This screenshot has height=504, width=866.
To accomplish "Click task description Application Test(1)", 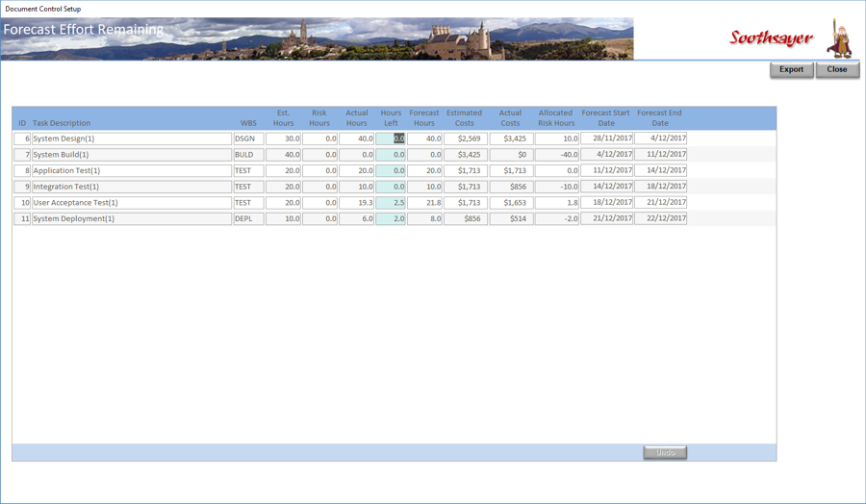I will [132, 170].
